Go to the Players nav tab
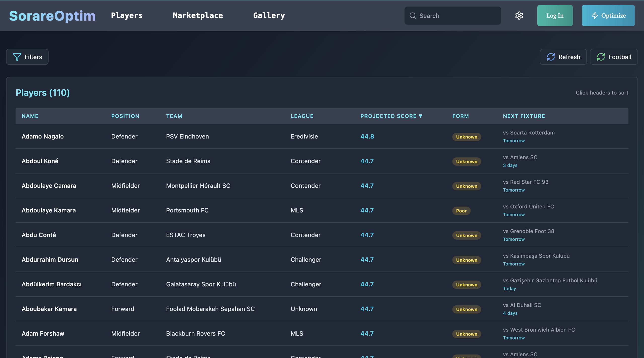Screen dimensions: 644x358 tap(127, 16)
